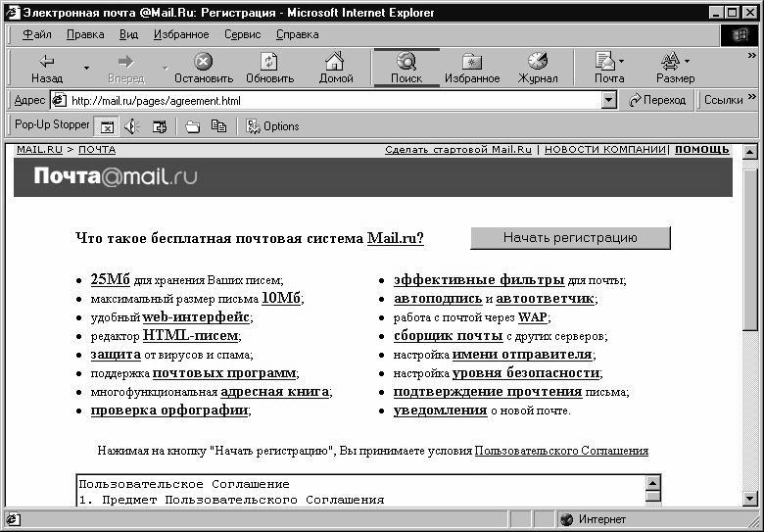Click the подтверждение прочтения link
Viewport: 764px width, 532px height.
tap(488, 392)
